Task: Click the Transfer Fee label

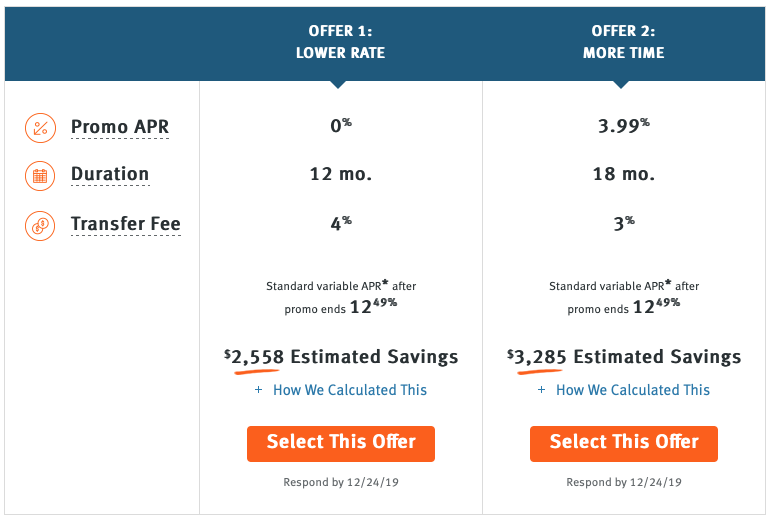Action: coord(126,224)
